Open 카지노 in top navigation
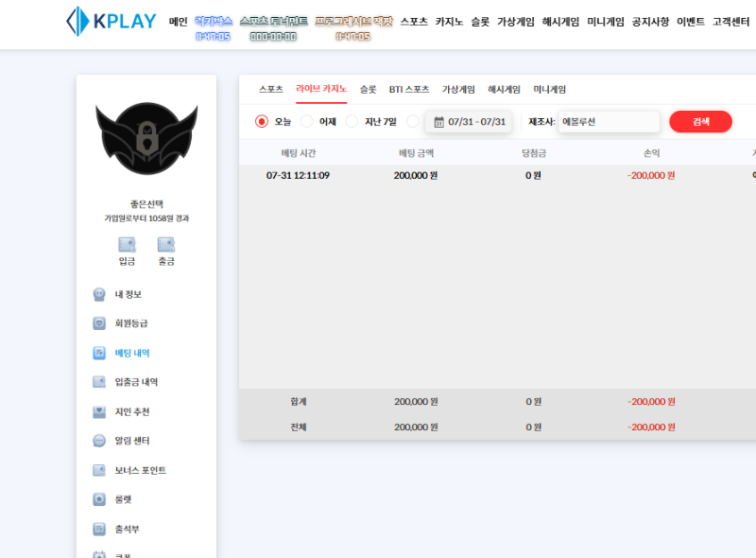Image resolution: width=756 pixels, height=558 pixels. coord(450,22)
